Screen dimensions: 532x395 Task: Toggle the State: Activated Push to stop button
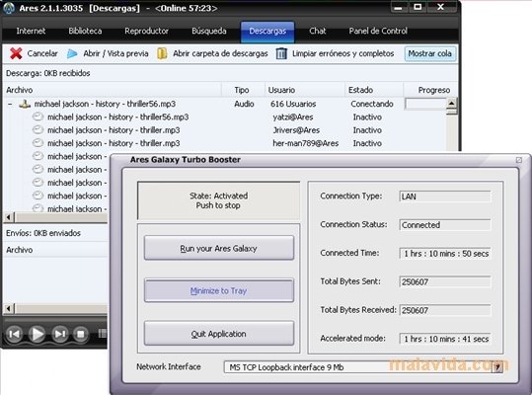coord(218,200)
